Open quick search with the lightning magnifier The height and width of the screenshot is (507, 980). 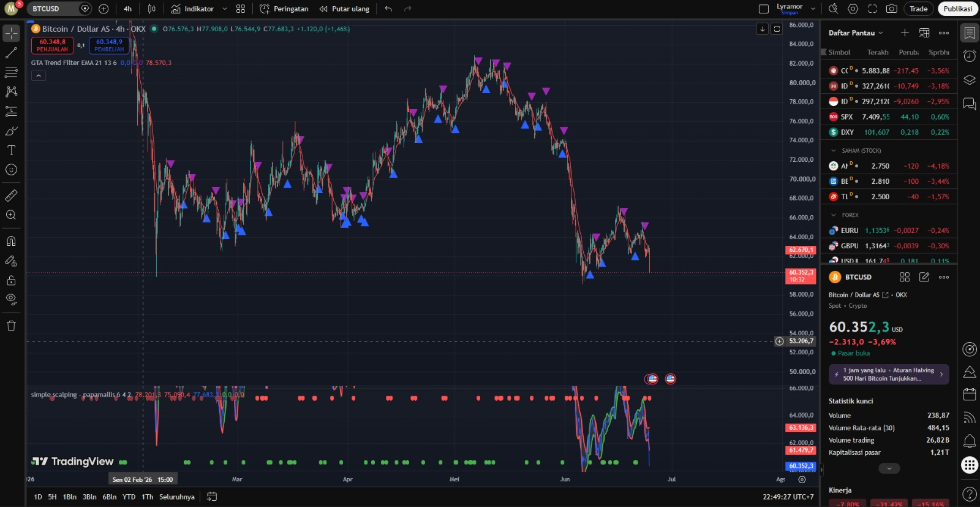tap(833, 9)
